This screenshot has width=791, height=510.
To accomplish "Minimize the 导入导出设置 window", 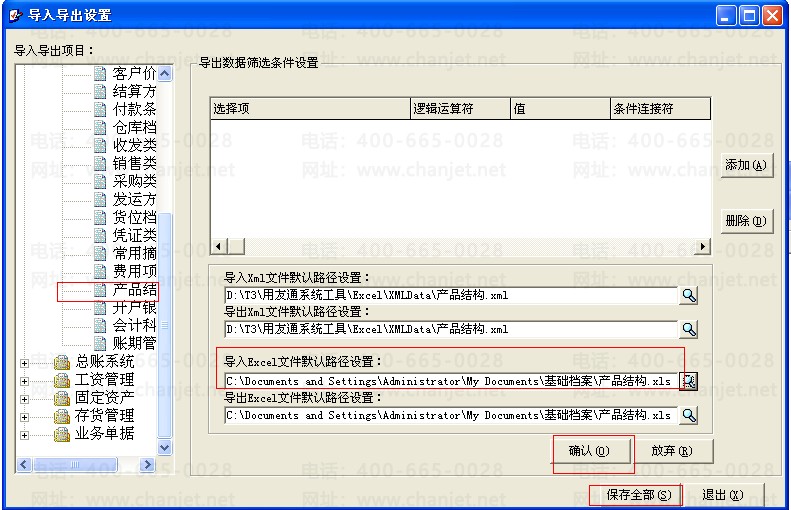I will [x=726, y=16].
